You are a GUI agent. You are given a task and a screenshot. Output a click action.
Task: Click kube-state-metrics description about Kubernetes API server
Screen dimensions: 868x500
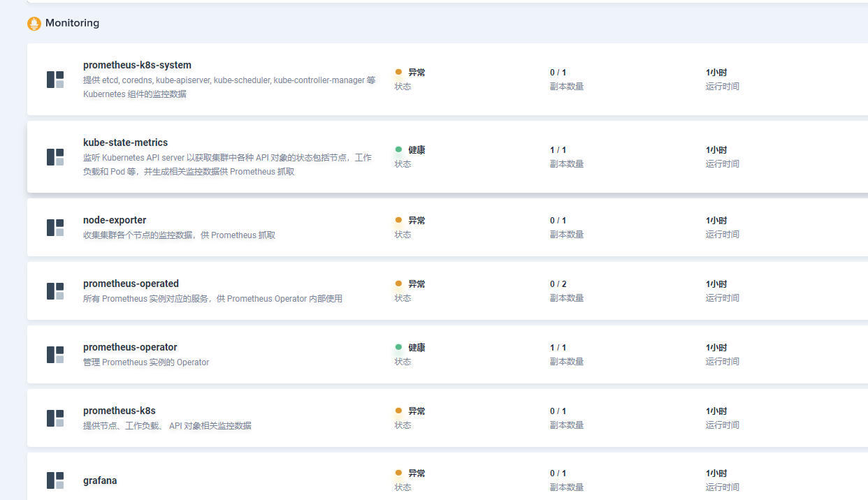228,165
